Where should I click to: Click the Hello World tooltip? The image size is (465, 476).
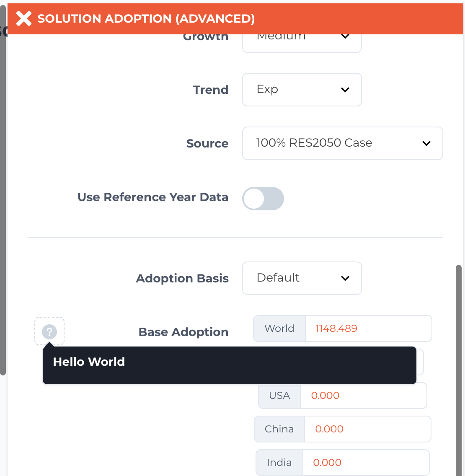(230, 365)
